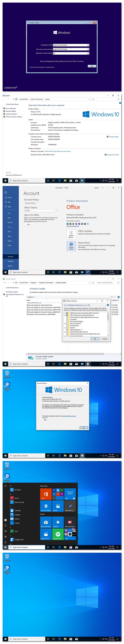Select Feedback in Word backstage menu
Image resolution: width=124 pixels, height=644 pixels.
tap(11, 261)
